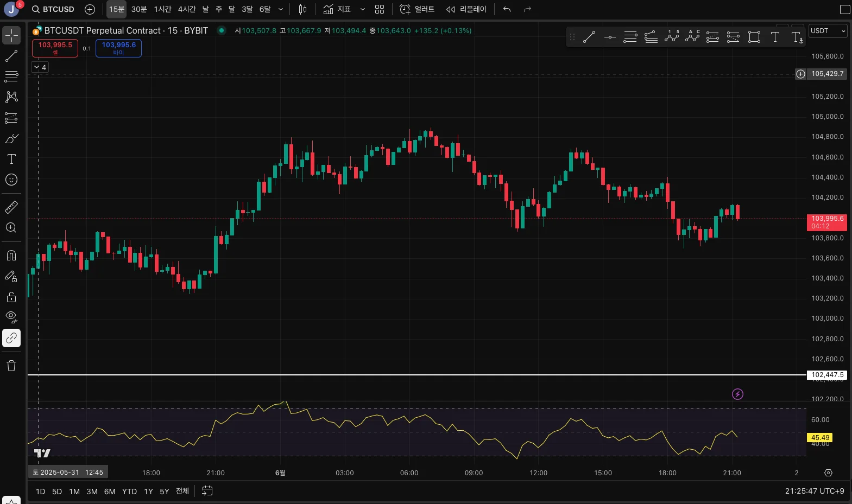The width and height of the screenshot is (852, 504).
Task: Toggle lock all drawings
Action: click(x=11, y=297)
